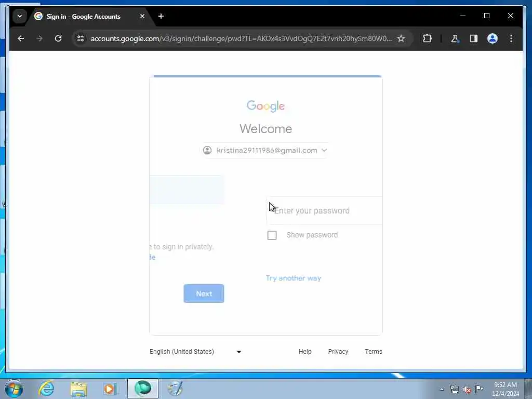Open the English (United States) language dropdown

[x=195, y=352]
